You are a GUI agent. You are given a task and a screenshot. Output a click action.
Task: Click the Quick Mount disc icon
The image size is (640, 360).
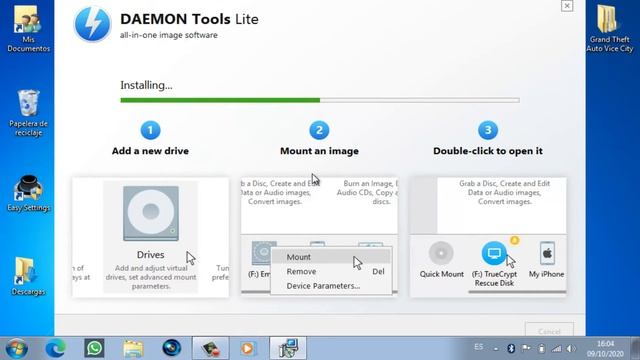pos(441,253)
